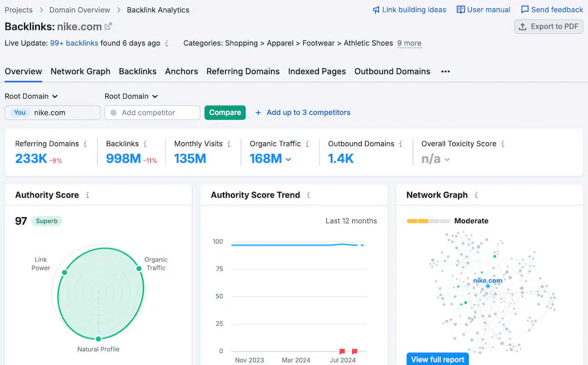The image size is (588, 365).
Task: Expand Root Domain dropdown above competitor field
Action: click(131, 96)
